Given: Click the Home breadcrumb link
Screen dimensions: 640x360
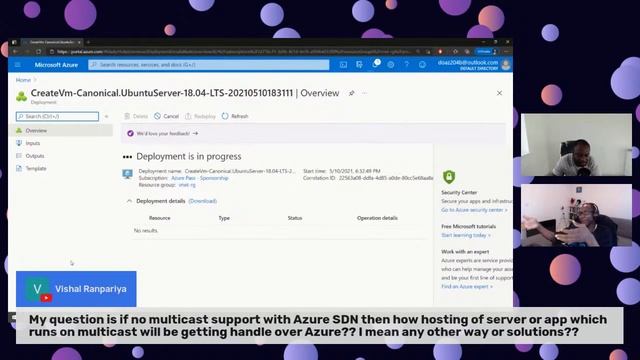Looking at the screenshot, I should 23,80.
